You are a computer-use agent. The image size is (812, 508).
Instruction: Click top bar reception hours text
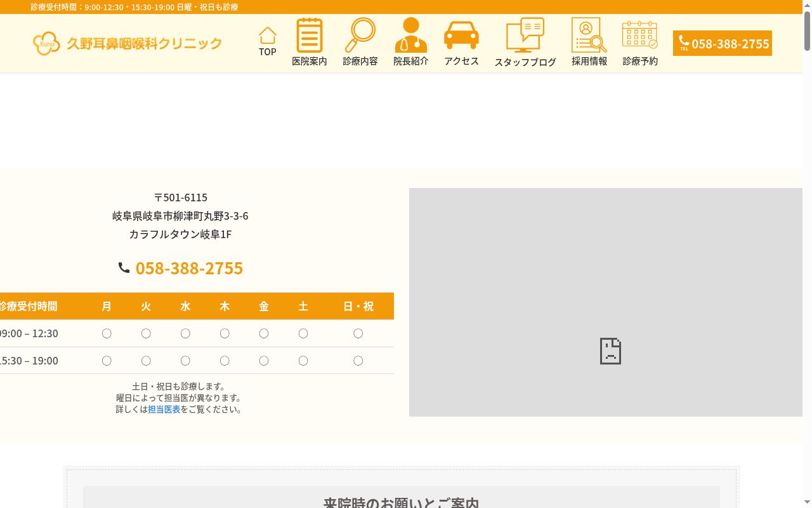point(134,7)
